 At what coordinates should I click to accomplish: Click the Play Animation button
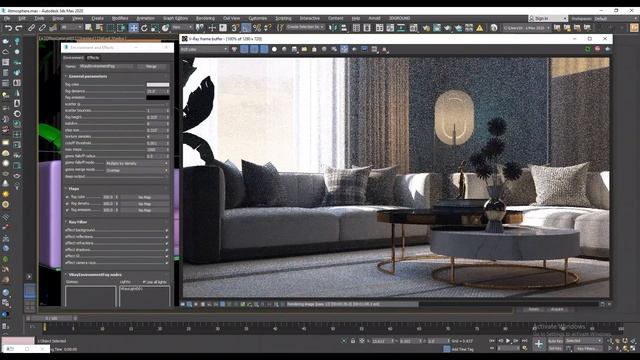(508, 340)
